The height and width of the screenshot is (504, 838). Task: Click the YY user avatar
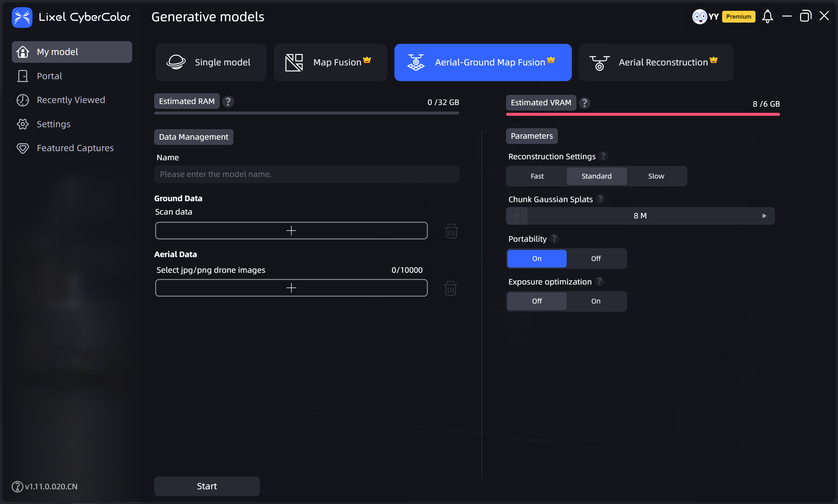pos(699,16)
